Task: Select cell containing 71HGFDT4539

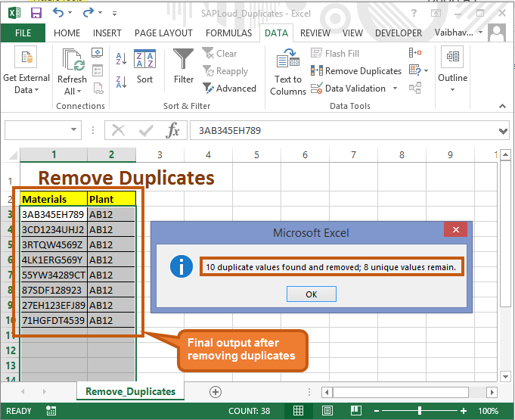Action: (54, 320)
